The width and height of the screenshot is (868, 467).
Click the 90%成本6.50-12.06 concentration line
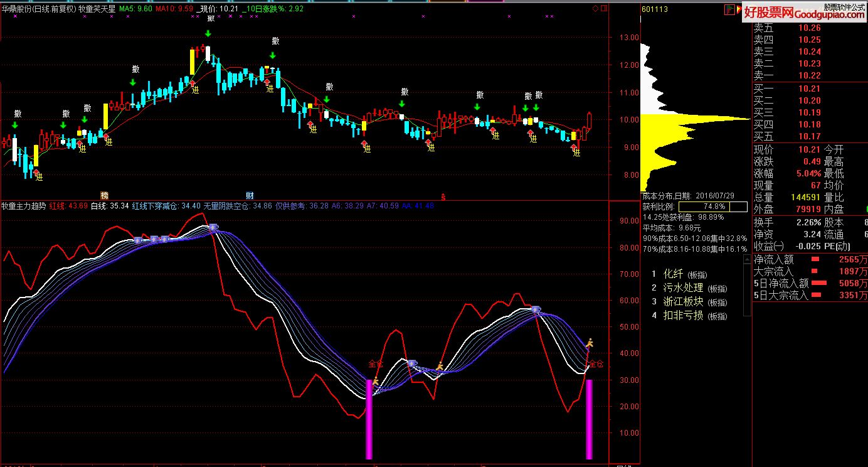(x=694, y=239)
